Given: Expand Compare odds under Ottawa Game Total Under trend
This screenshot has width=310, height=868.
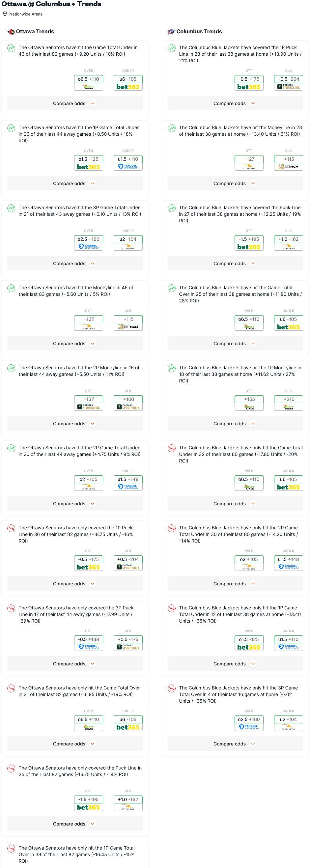Looking at the screenshot, I should pyautogui.click(x=75, y=103).
